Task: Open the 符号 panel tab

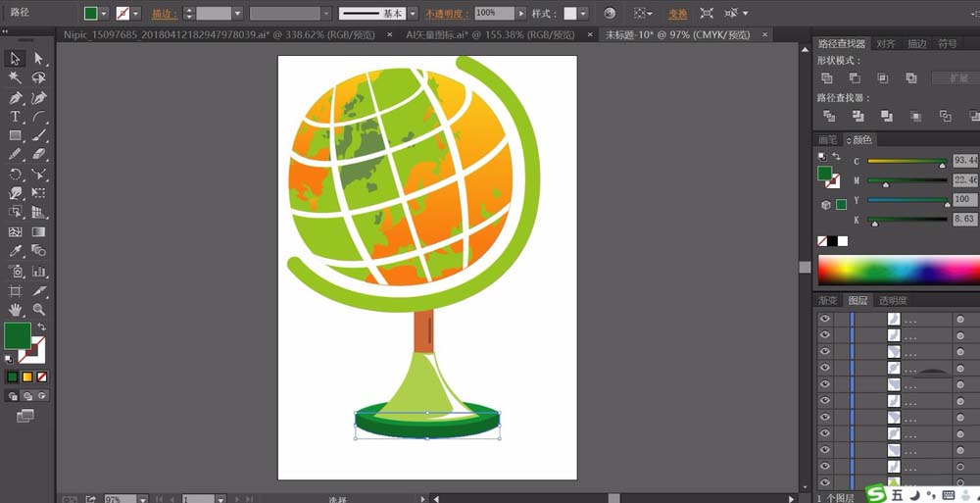Action: (948, 43)
